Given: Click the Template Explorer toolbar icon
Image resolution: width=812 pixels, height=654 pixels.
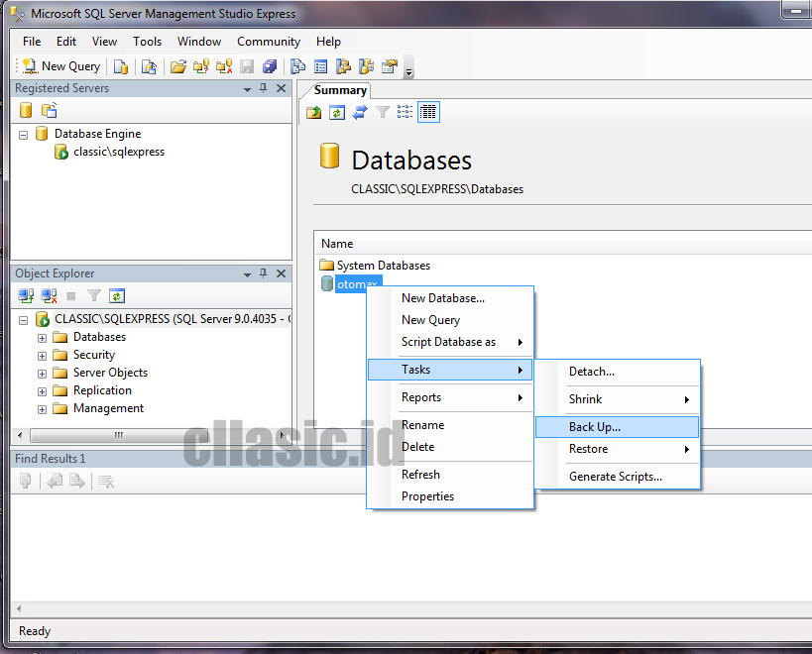Looking at the screenshot, I should point(367,66).
